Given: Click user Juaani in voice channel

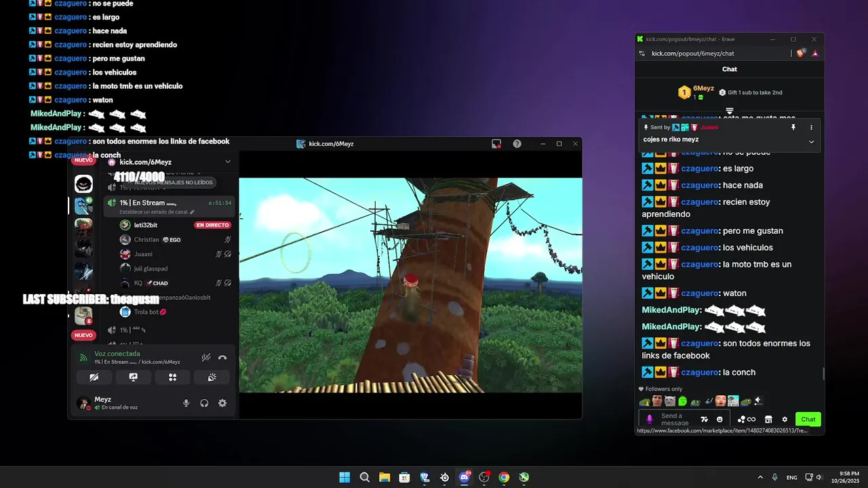Looking at the screenshot, I should [143, 254].
